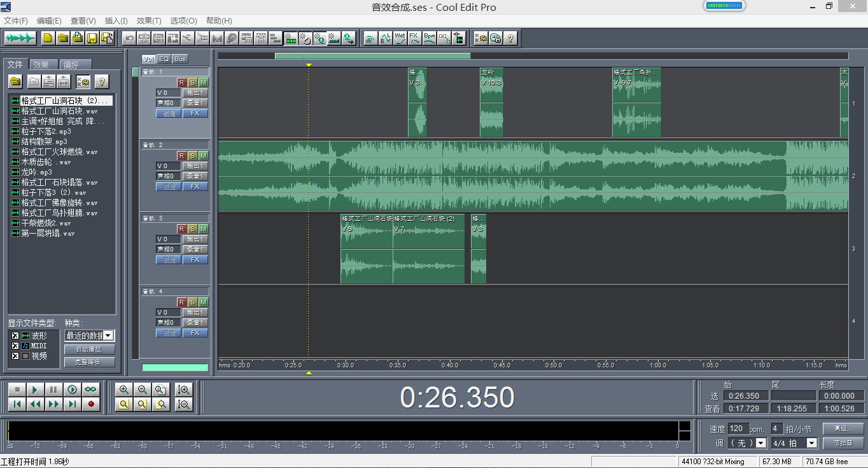868x468 pixels.
Task: Create a new session from toolbar
Action: (x=48, y=38)
